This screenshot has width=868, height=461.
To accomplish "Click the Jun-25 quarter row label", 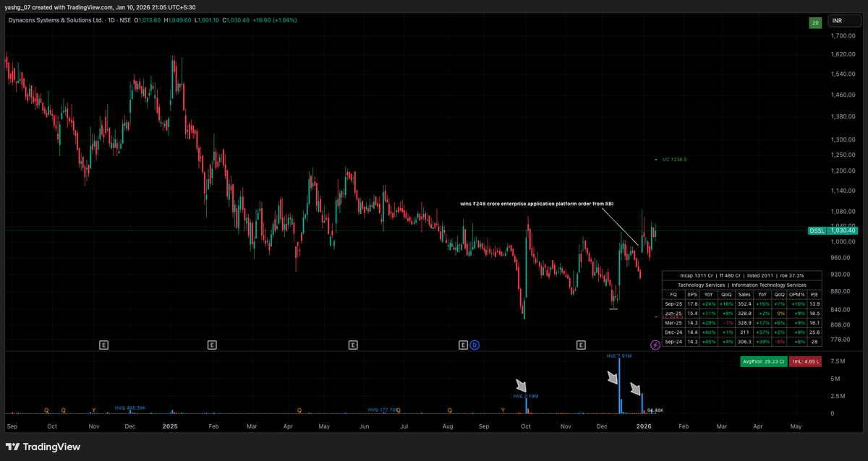I will pyautogui.click(x=673, y=314).
